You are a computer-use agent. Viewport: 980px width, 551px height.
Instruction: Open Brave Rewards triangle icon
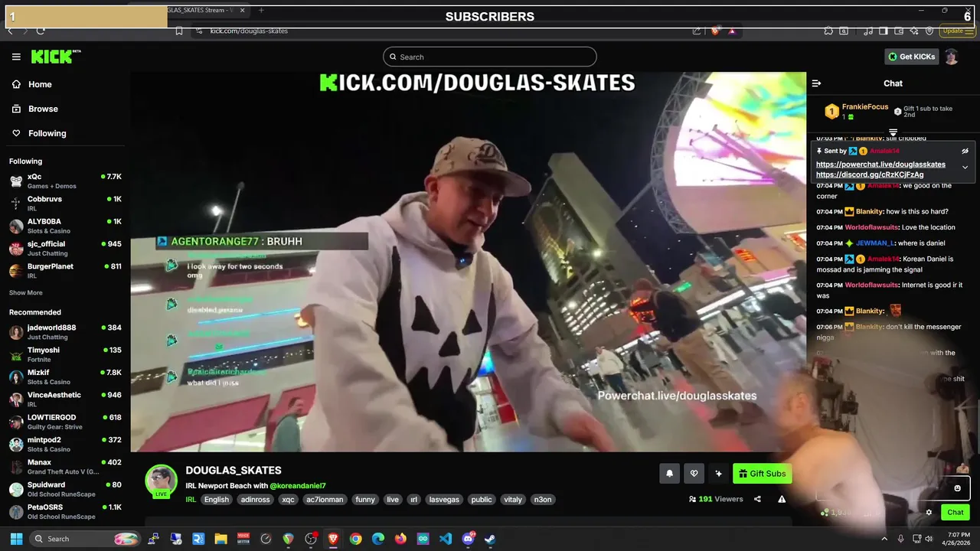732,31
